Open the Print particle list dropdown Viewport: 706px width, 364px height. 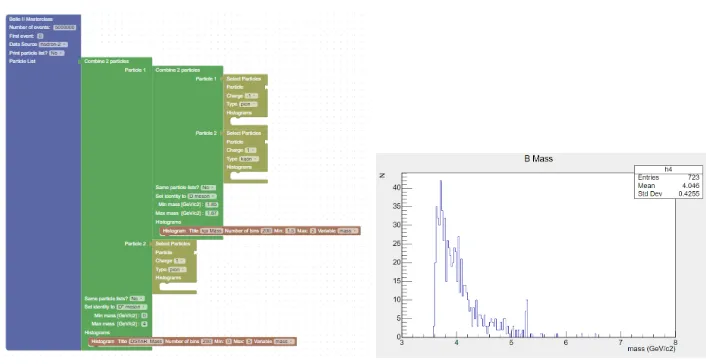point(56,53)
